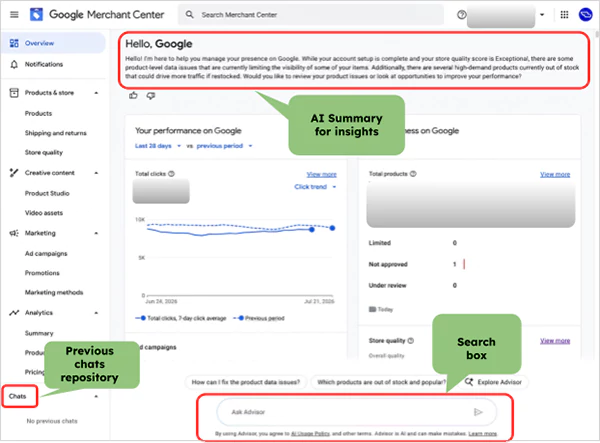600x443 pixels.
Task: Collapse the Products & store section
Action: [x=96, y=93]
